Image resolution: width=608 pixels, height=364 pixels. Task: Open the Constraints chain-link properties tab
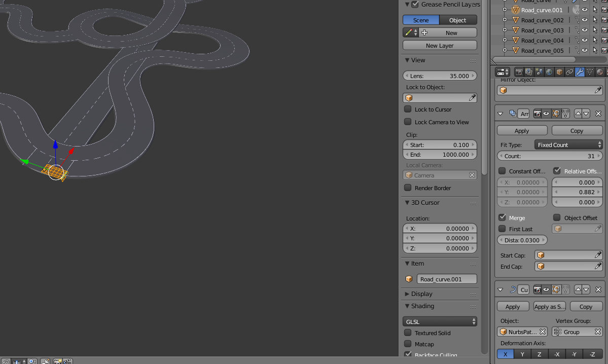pyautogui.click(x=569, y=72)
